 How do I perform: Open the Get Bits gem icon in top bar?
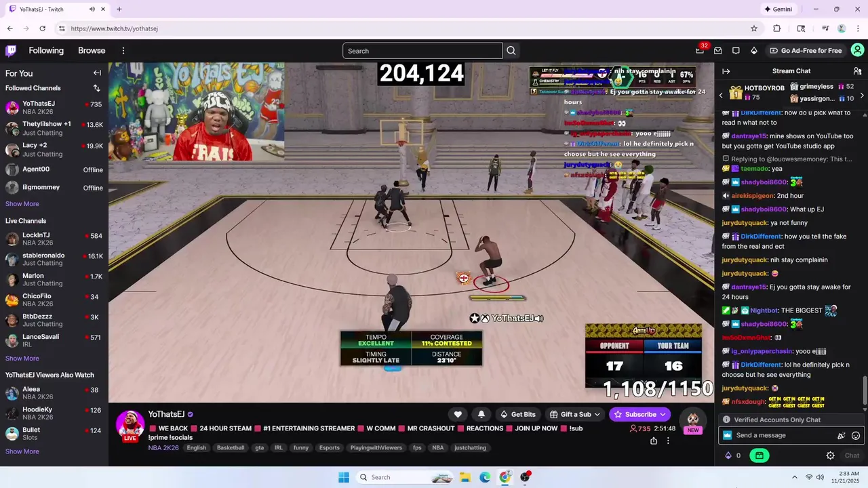click(753, 51)
